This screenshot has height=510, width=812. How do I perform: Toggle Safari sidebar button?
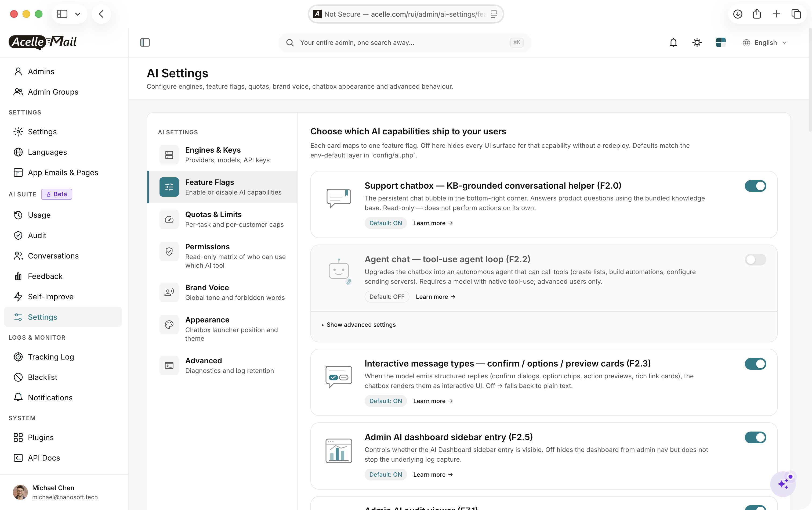[62, 14]
